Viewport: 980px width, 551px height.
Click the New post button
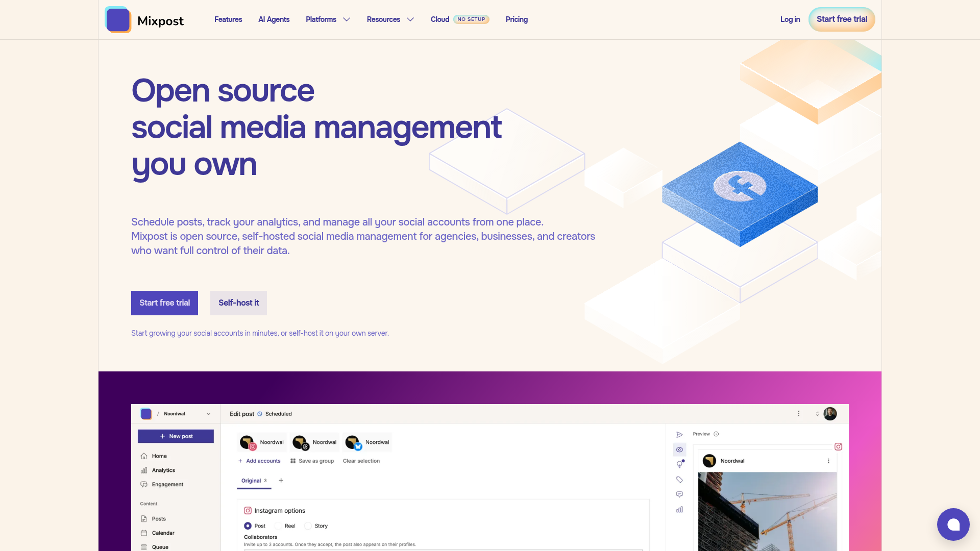click(176, 436)
